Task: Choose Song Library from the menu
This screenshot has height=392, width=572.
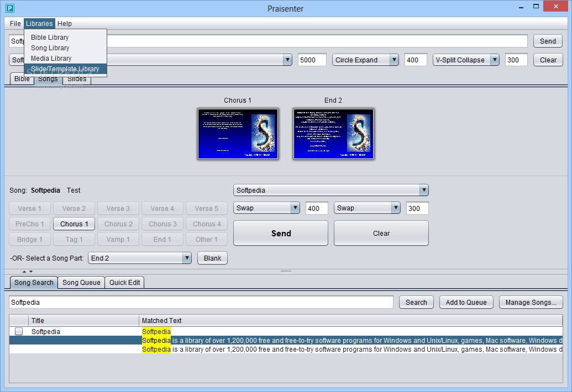Action: [66, 48]
